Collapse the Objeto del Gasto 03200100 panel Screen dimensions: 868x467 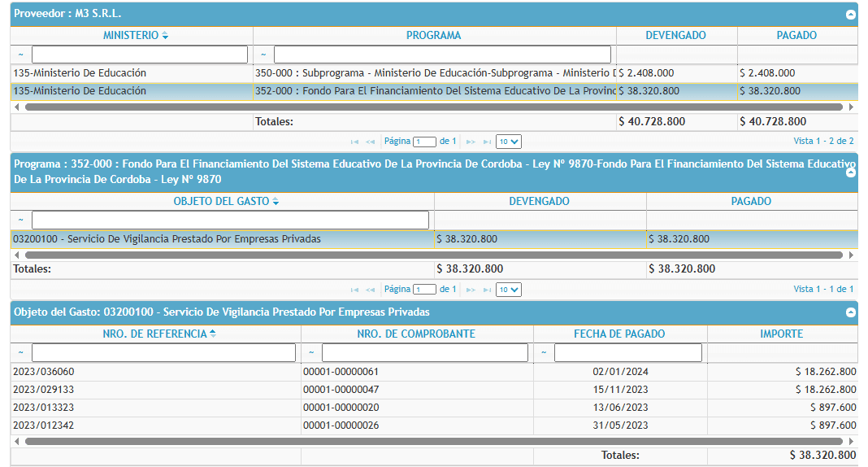(850, 312)
